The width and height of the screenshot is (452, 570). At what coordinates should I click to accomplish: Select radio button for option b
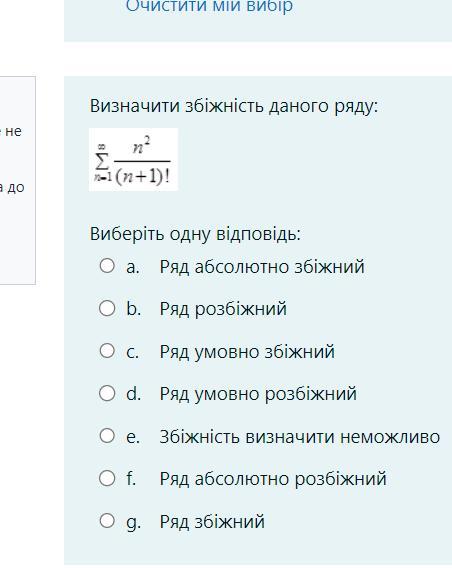tap(107, 308)
